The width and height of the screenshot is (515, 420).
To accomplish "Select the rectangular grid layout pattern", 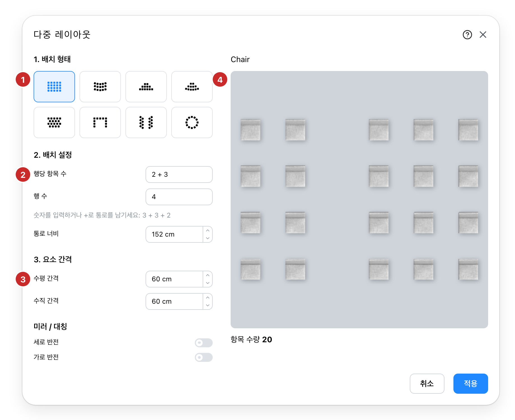I will click(x=54, y=87).
